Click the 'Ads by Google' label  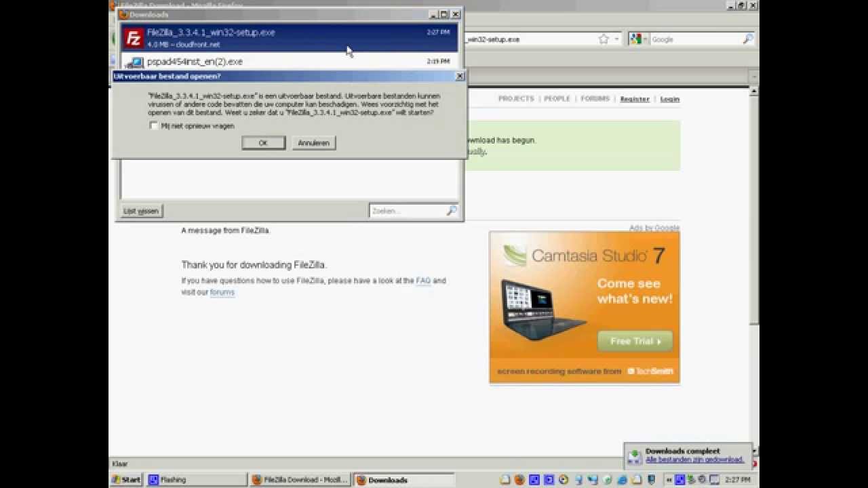click(x=654, y=228)
